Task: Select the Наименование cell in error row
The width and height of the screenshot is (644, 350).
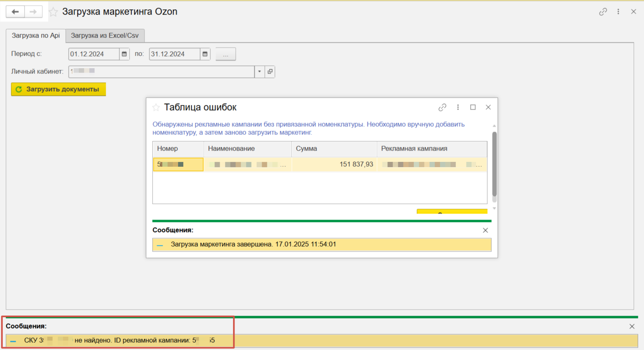Action: (x=248, y=164)
